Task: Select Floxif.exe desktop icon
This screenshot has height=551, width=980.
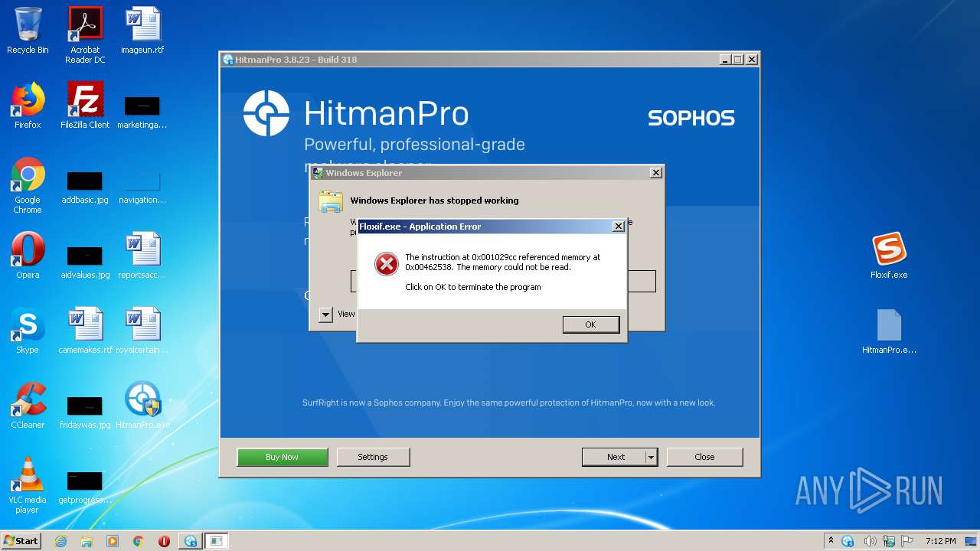Action: click(889, 256)
